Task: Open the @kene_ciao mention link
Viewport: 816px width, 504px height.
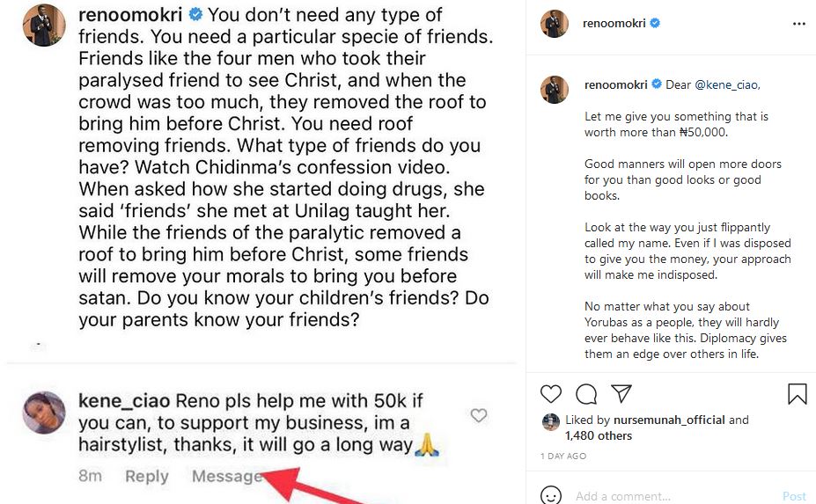Action: 726,85
